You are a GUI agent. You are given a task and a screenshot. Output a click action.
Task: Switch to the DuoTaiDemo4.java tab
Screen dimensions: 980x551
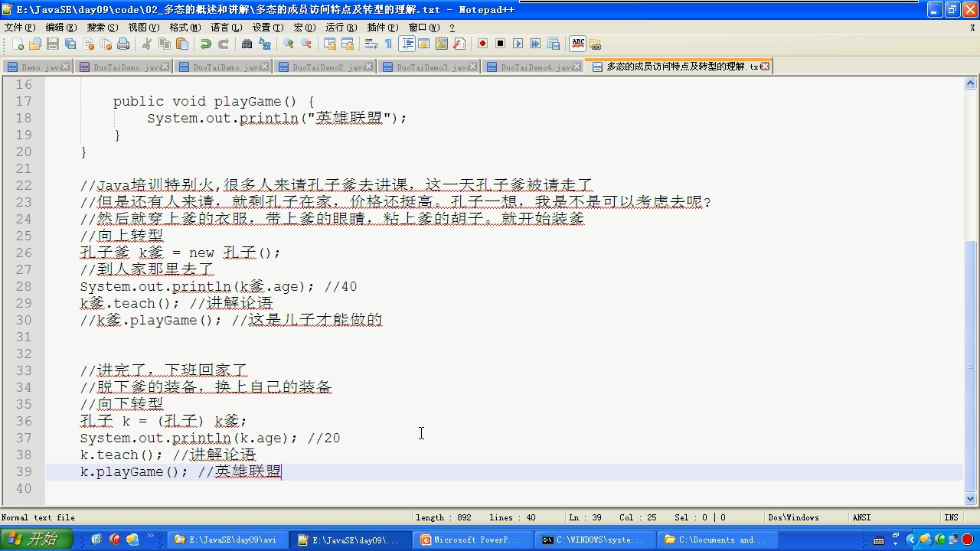531,67
